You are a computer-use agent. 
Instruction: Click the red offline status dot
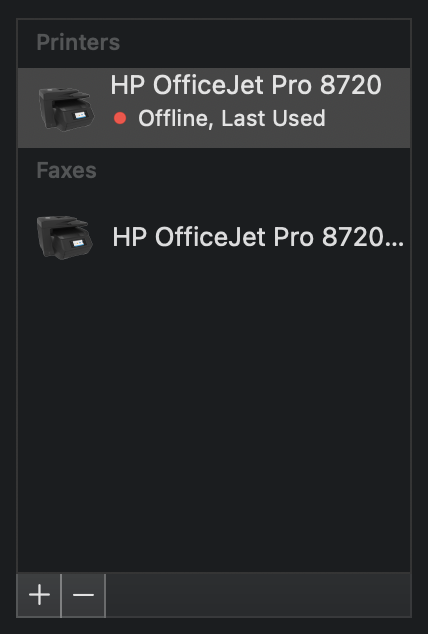click(120, 118)
